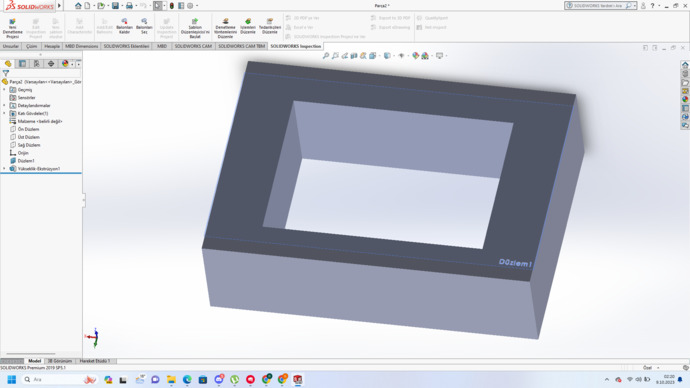The image size is (690, 388).
Task: Open the Help question mark menu
Action: tap(653, 6)
